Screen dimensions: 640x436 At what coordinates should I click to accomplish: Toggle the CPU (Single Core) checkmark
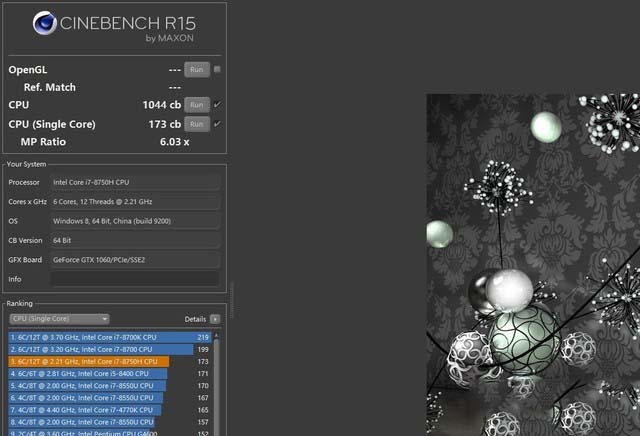coord(217,124)
